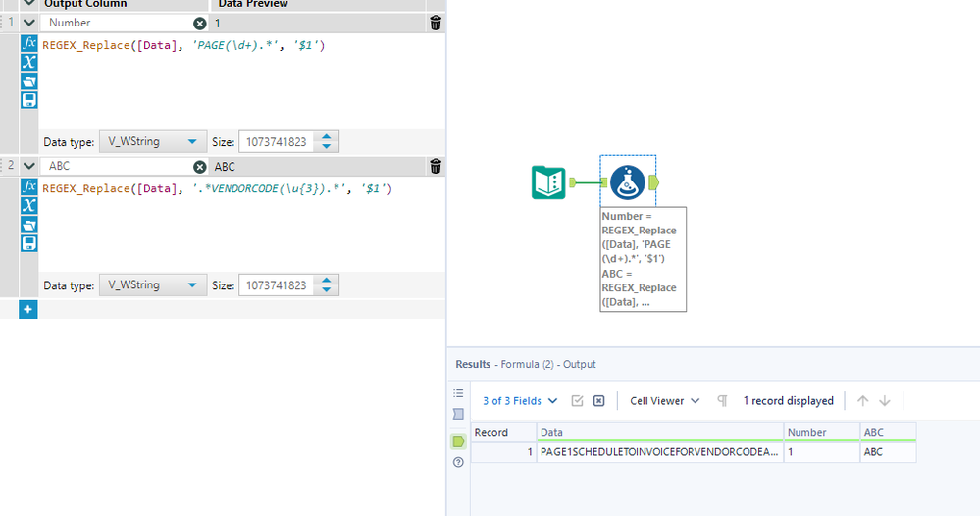Increase Size value for Number column
980x516 pixels.
pos(327,136)
